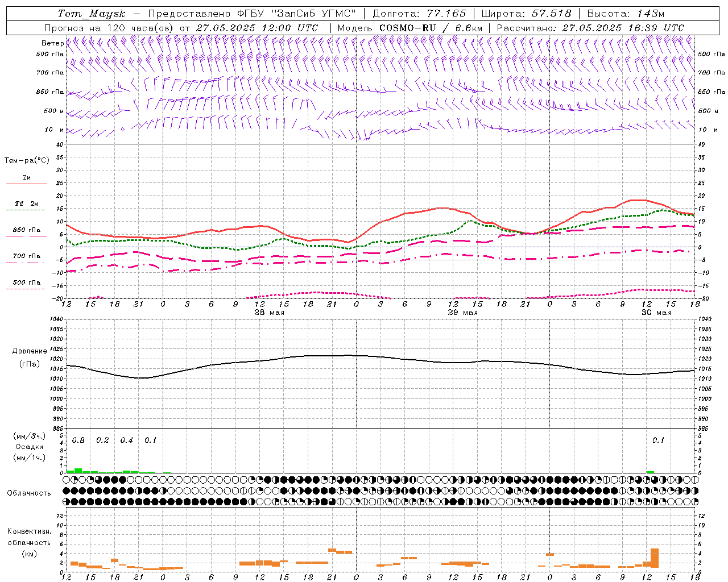Click the Широта: 57.518 latitude value

click(526, 14)
